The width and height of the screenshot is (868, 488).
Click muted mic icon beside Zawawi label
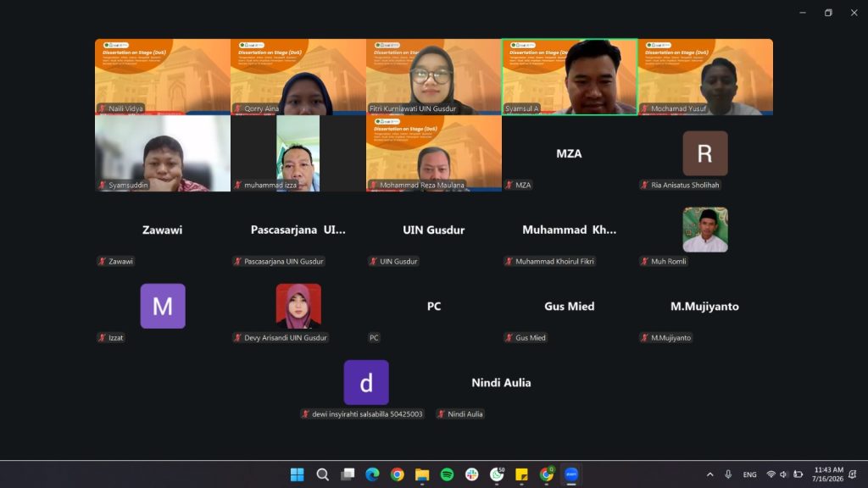point(103,261)
